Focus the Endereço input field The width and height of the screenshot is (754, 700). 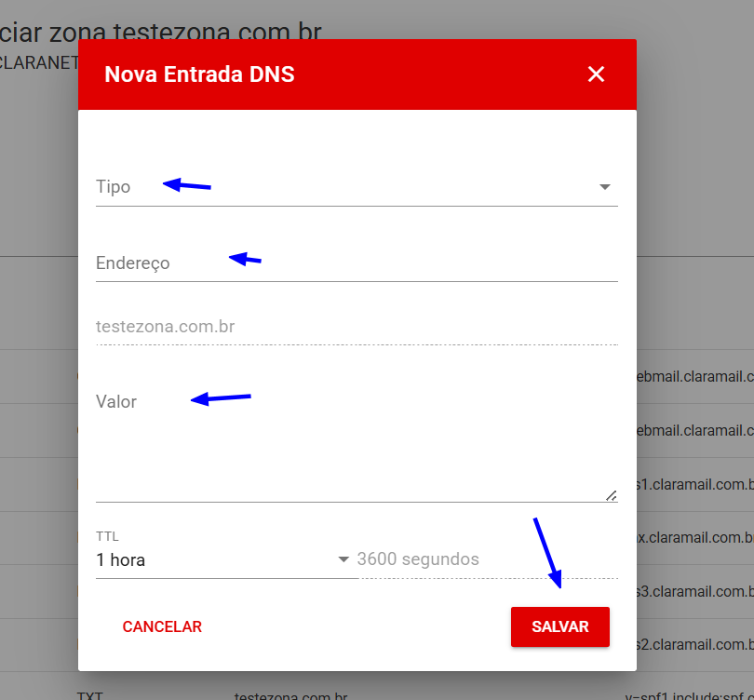pyautogui.click(x=356, y=263)
